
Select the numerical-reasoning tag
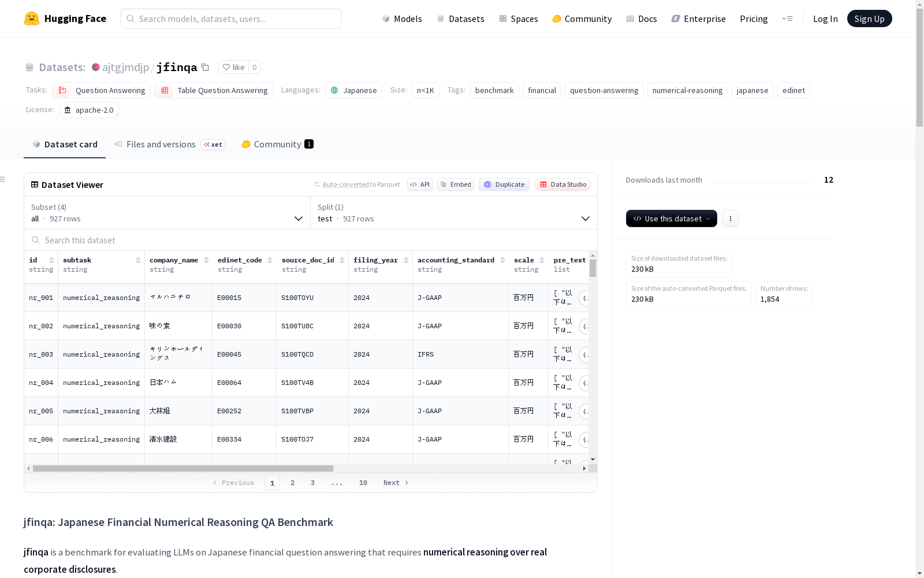[x=687, y=90]
